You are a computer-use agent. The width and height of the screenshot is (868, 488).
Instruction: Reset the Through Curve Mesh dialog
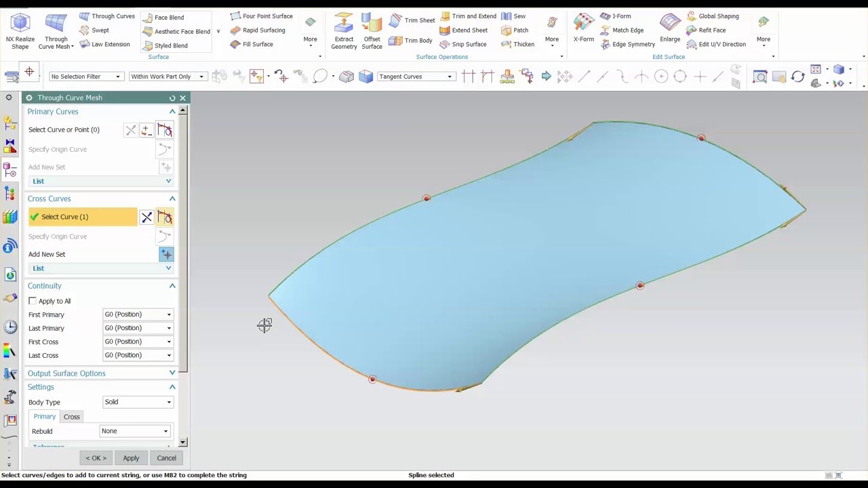coord(172,98)
